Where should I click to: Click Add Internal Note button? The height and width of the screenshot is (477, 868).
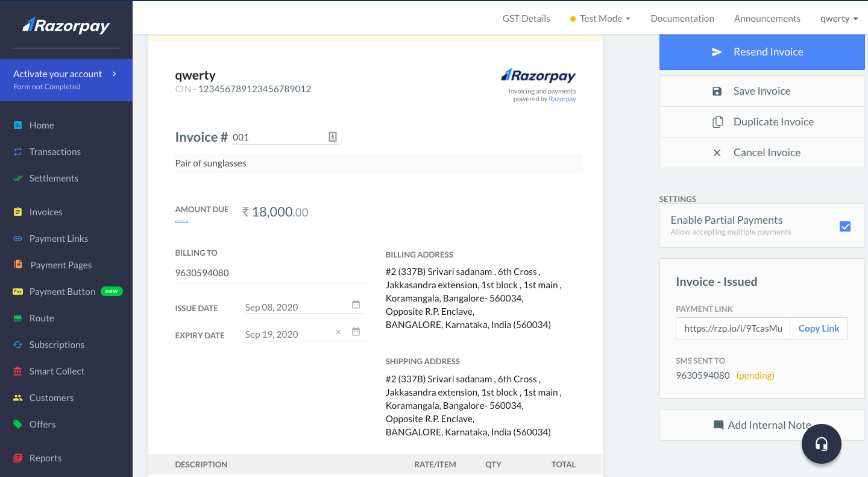point(762,425)
